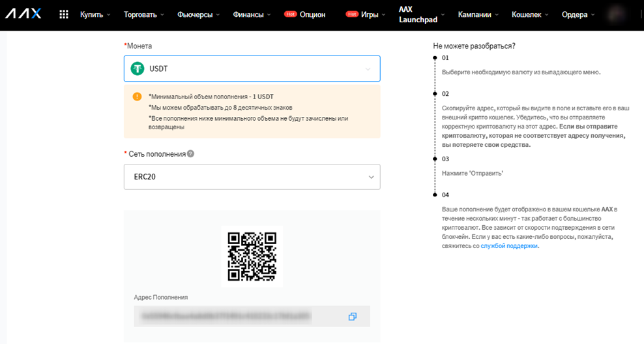Open the apps grid menu icon
Screen dimensions: 644x344
point(64,14)
